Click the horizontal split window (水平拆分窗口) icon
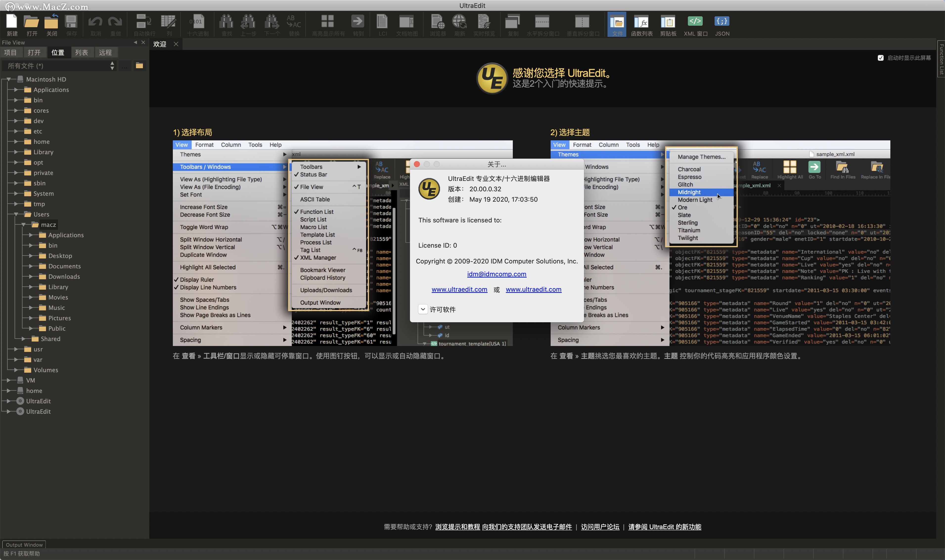Image resolution: width=945 pixels, height=560 pixels. [x=542, y=22]
